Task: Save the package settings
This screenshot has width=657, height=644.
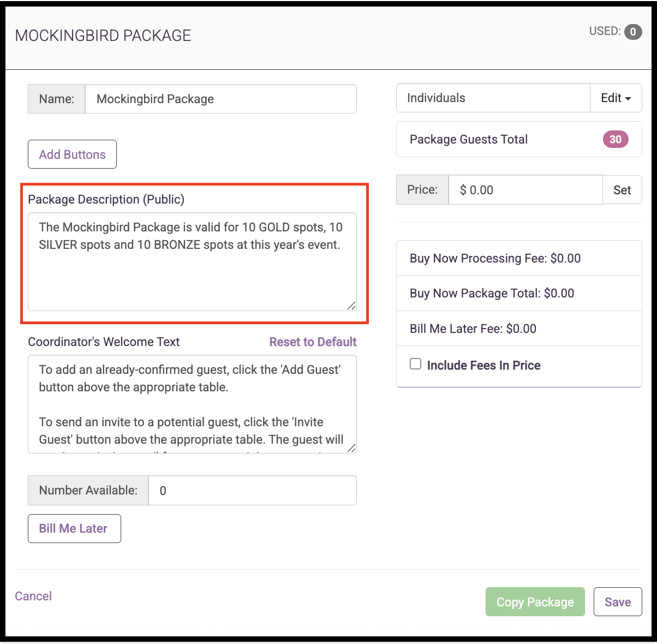Action: pyautogui.click(x=618, y=602)
